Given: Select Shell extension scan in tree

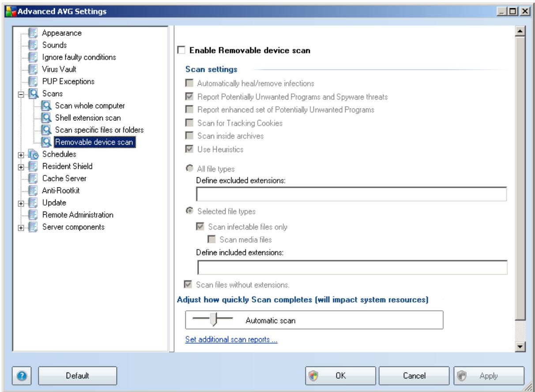Looking at the screenshot, I should click(88, 118).
